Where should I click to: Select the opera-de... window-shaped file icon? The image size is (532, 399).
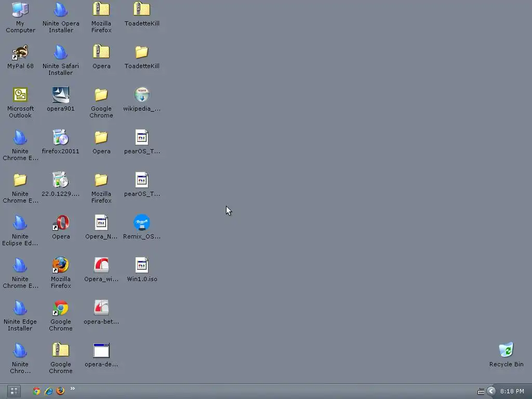[x=101, y=351]
